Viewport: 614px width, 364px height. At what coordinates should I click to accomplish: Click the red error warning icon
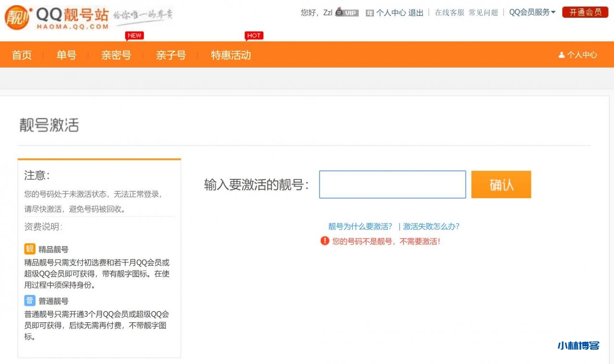point(325,241)
